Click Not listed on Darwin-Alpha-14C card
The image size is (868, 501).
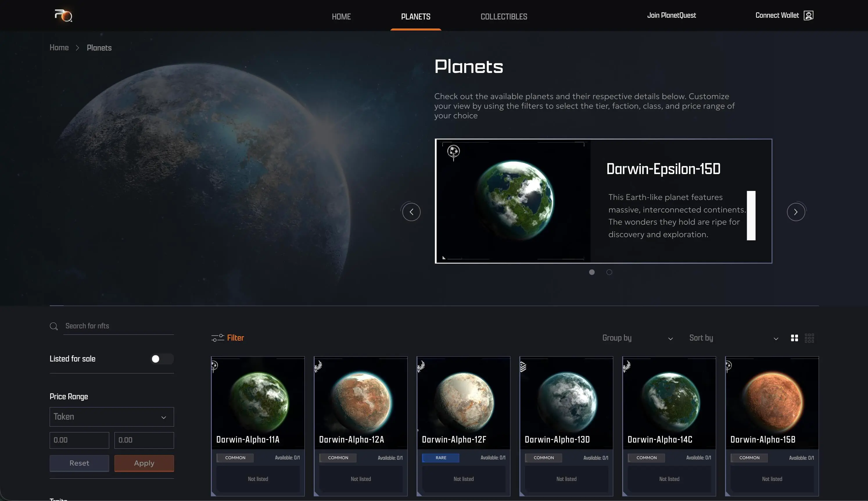(x=669, y=479)
